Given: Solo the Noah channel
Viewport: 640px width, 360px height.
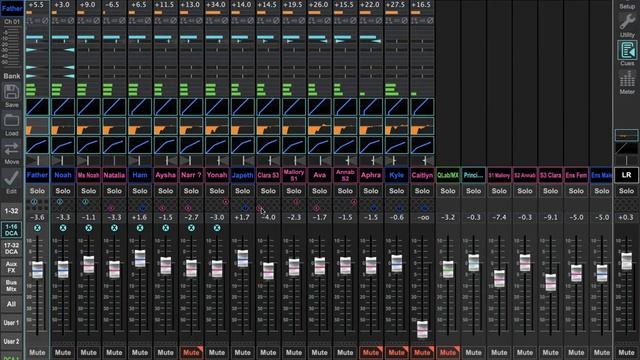Looking at the screenshot, I should point(63,191).
